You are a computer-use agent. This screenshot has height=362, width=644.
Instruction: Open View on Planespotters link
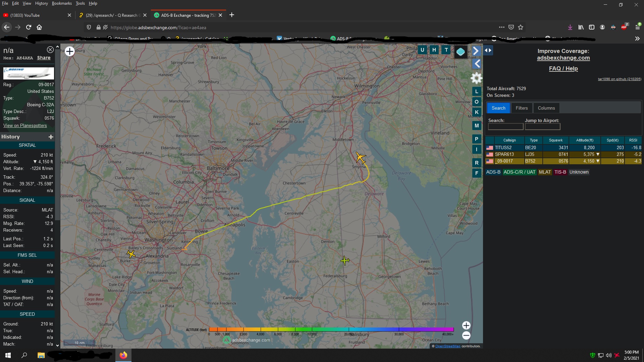coord(25,125)
